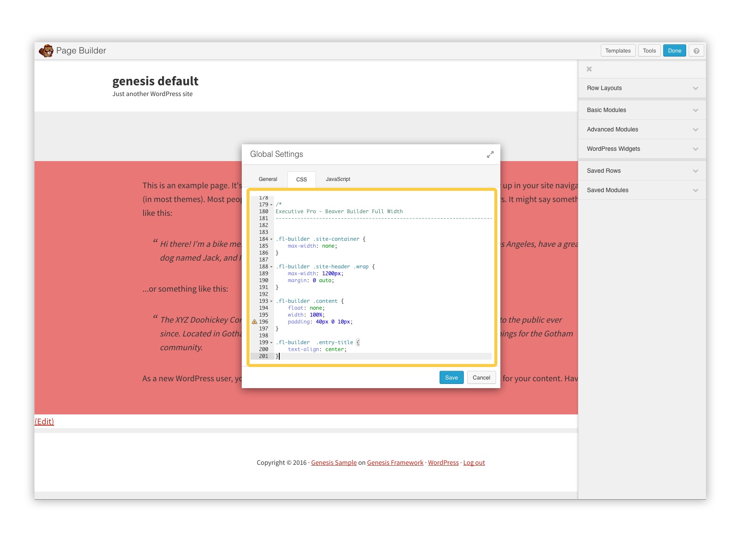Image resolution: width=740 pixels, height=560 pixels.
Task: Click the '...or something like this:' paragraph
Action: point(185,289)
